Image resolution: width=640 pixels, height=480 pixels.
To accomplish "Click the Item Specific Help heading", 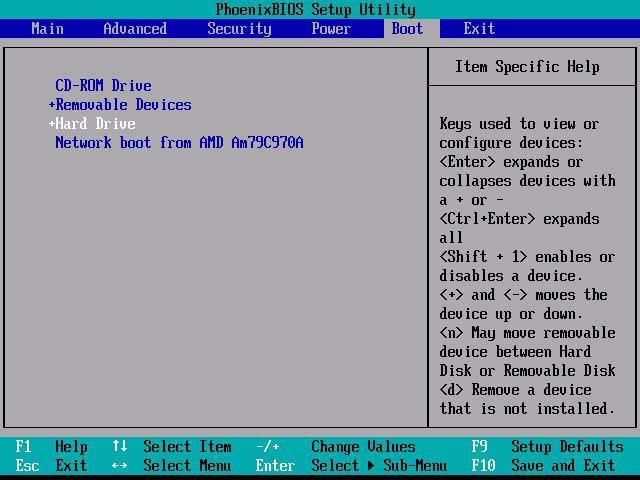I will pyautogui.click(x=527, y=67).
